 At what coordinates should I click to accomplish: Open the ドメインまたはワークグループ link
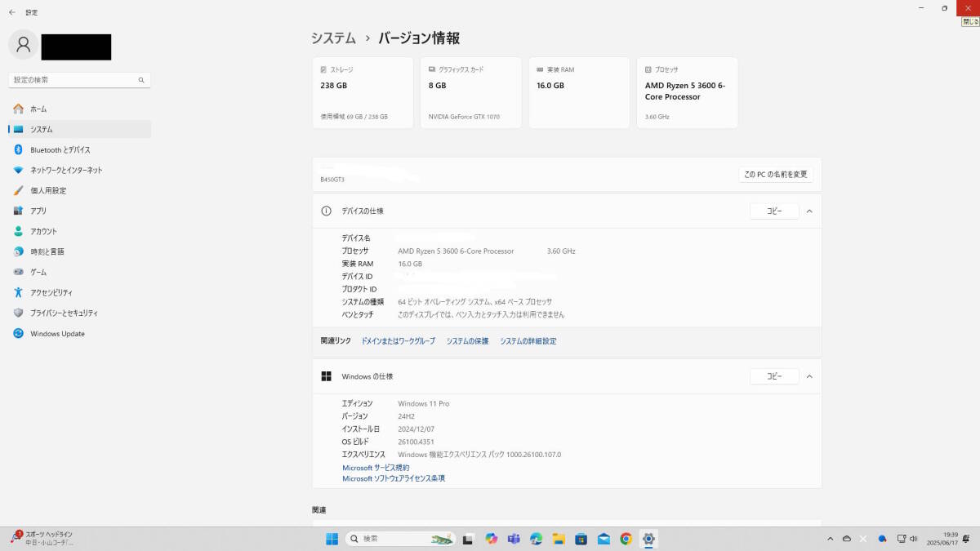(x=399, y=341)
